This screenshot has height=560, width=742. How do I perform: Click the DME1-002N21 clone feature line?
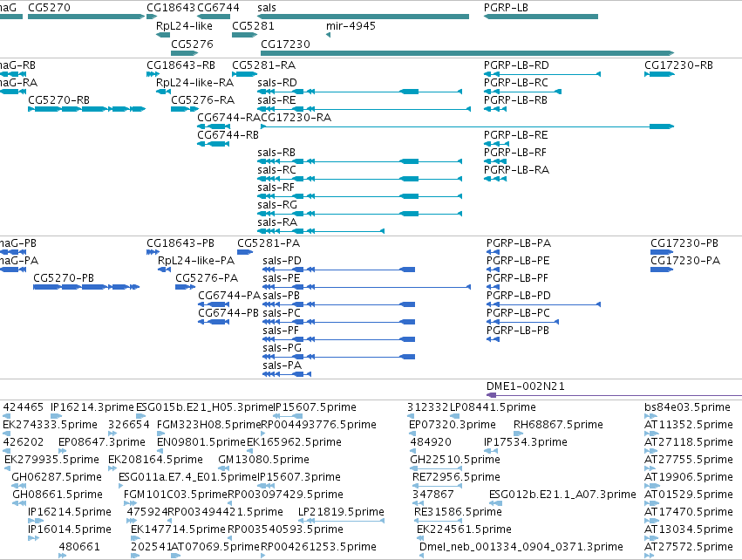(614, 395)
